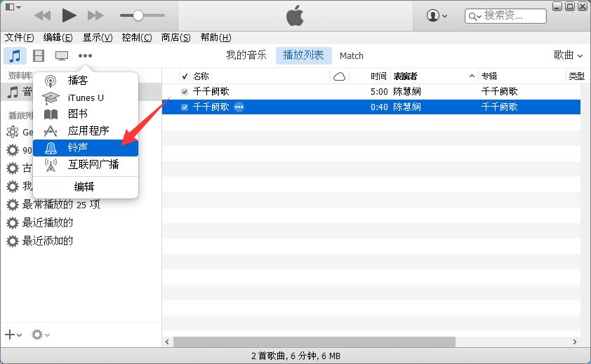Sort by the 表演者 column header
591x364 pixels.
click(406, 76)
